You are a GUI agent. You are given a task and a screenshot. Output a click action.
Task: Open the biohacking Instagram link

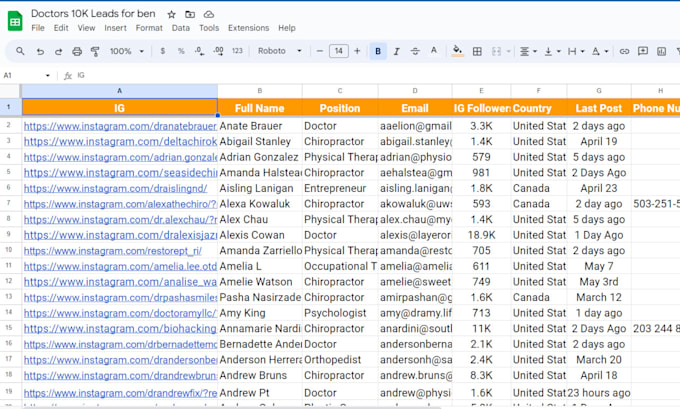pos(120,329)
